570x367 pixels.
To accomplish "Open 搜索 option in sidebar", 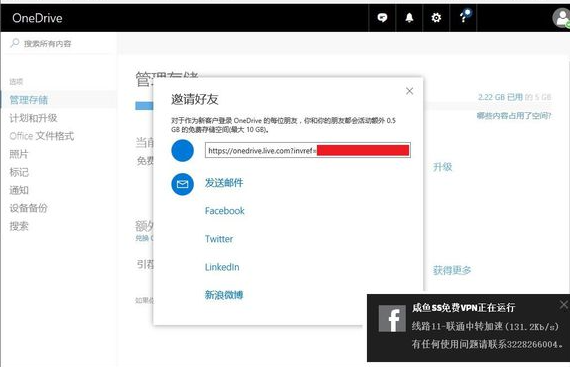I will click(19, 226).
